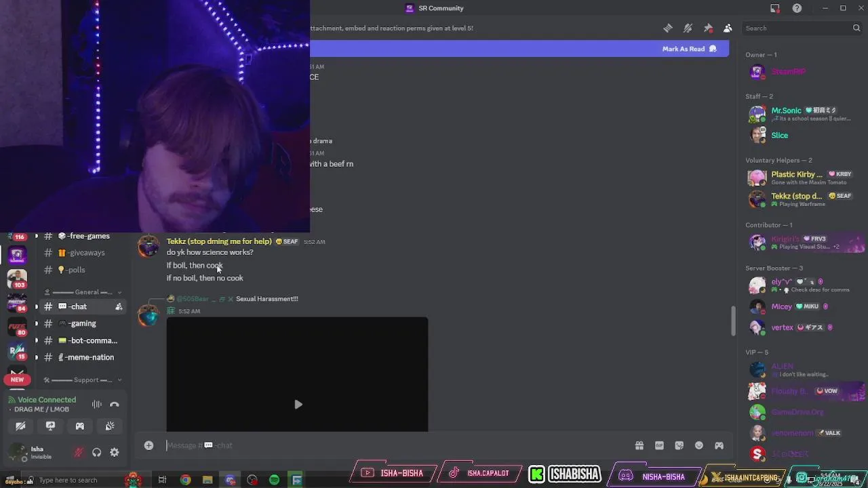
Task: Open the soundboard icon
Action: (x=110, y=426)
